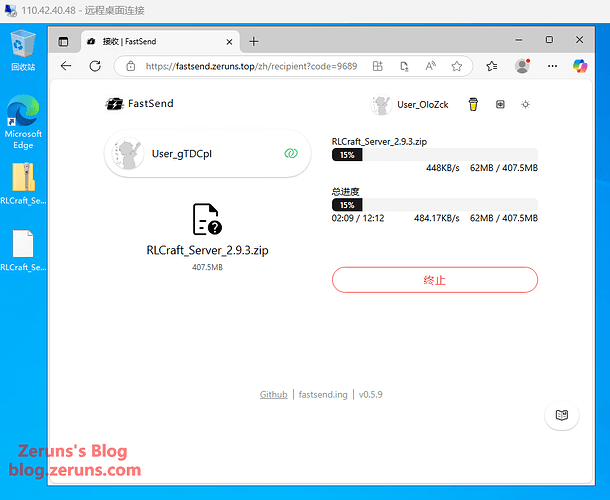Viewport: 610px width, 500px height.
Task: Open the Github link in footer
Action: (273, 395)
